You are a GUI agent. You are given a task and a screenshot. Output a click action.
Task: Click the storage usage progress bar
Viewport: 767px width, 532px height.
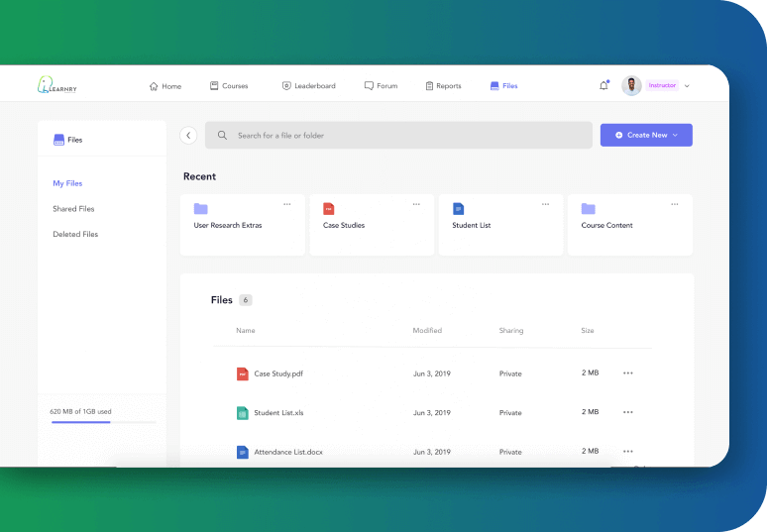click(104, 422)
